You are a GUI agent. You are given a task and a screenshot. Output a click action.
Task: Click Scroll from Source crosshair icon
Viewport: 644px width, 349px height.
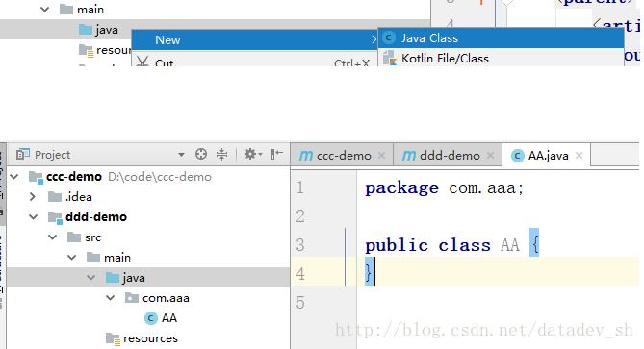(x=201, y=154)
